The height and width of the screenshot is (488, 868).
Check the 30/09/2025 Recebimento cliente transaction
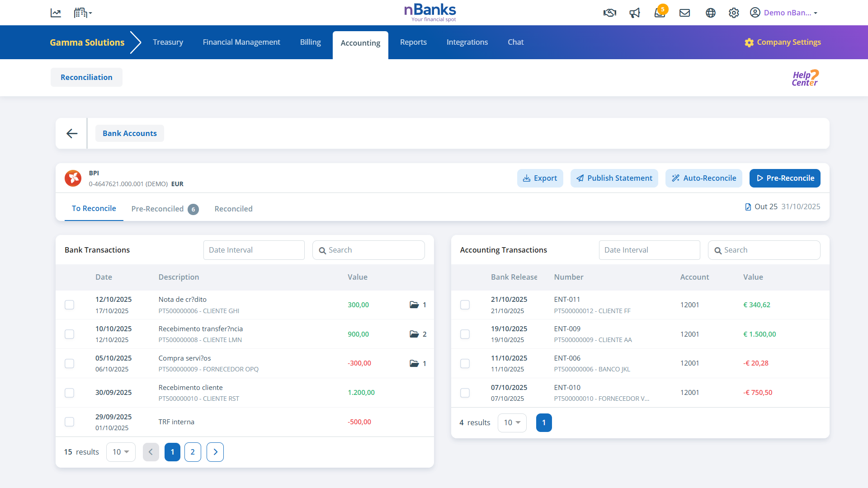tap(69, 393)
